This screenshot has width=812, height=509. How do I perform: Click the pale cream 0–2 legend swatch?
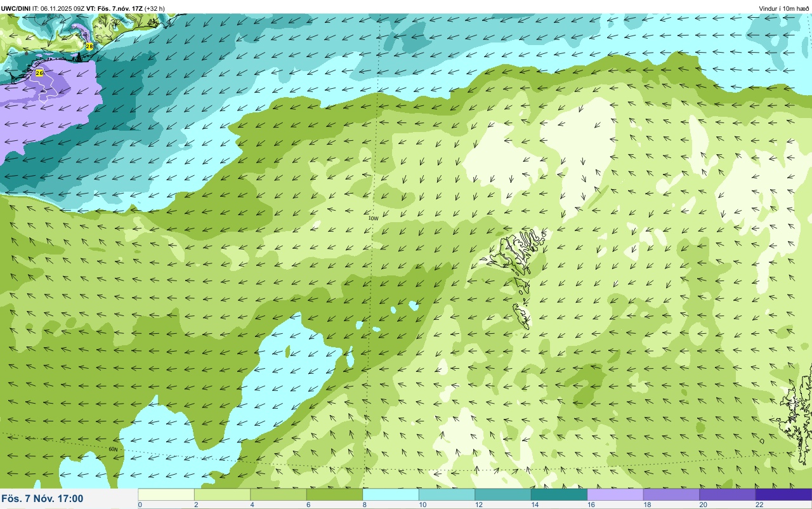pos(166,494)
